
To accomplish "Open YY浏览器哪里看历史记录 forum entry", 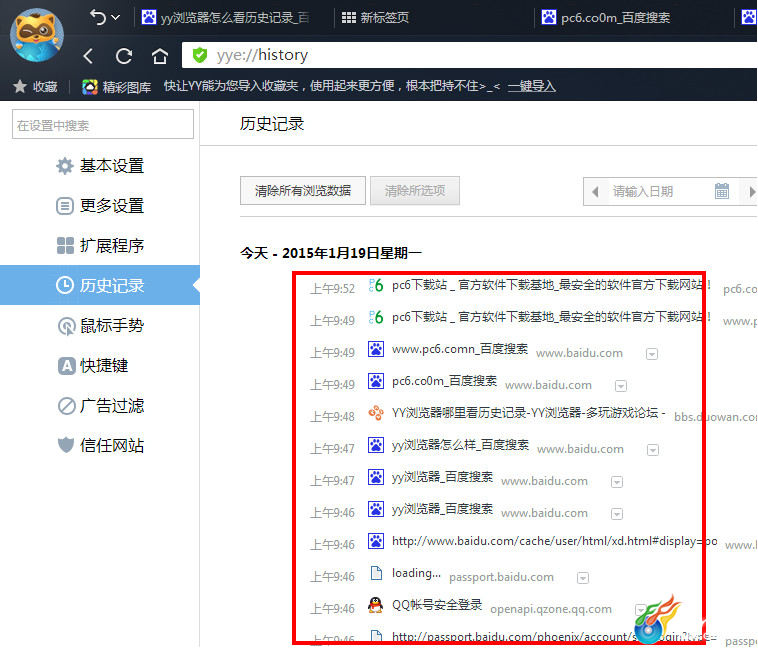I will point(528,413).
